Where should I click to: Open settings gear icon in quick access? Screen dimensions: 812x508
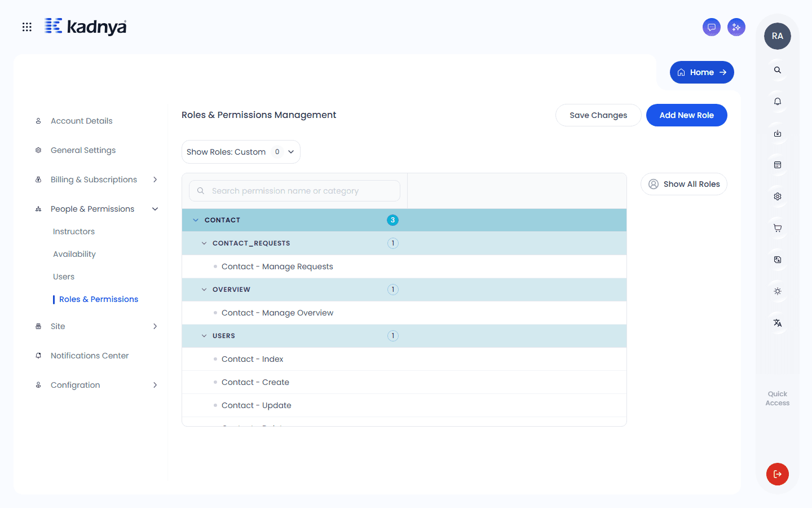[x=778, y=196]
